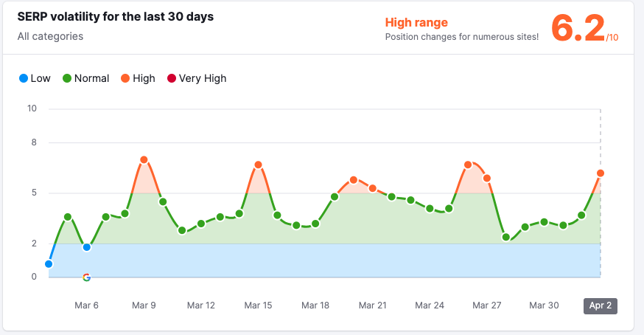Screen dimensions: 644x335
Task: Click the Mar 30 axis label
Action: tap(544, 305)
